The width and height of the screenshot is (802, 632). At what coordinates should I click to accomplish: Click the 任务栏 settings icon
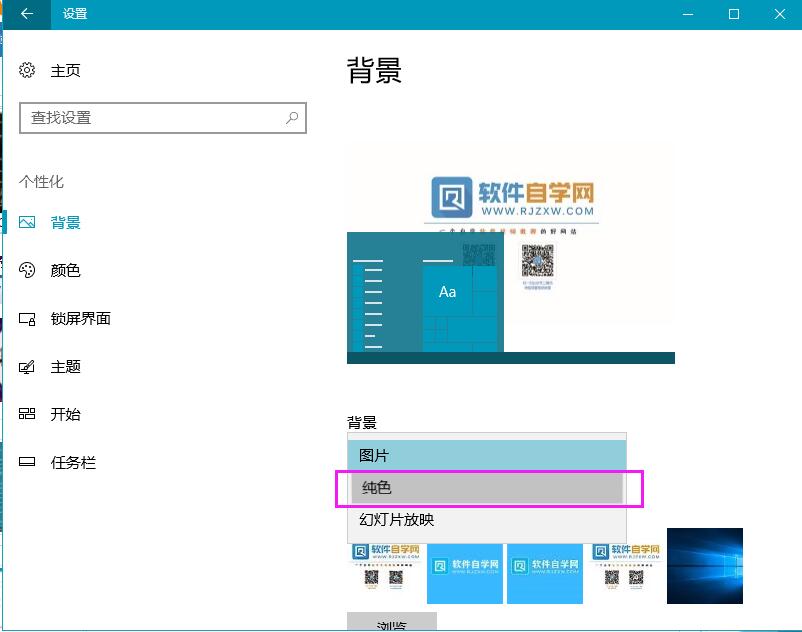tap(29, 462)
